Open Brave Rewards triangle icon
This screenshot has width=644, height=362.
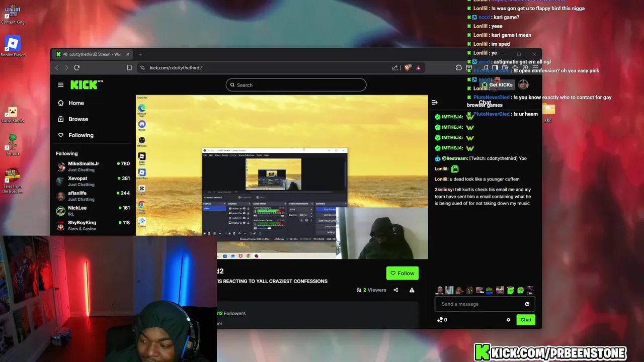coord(418,67)
